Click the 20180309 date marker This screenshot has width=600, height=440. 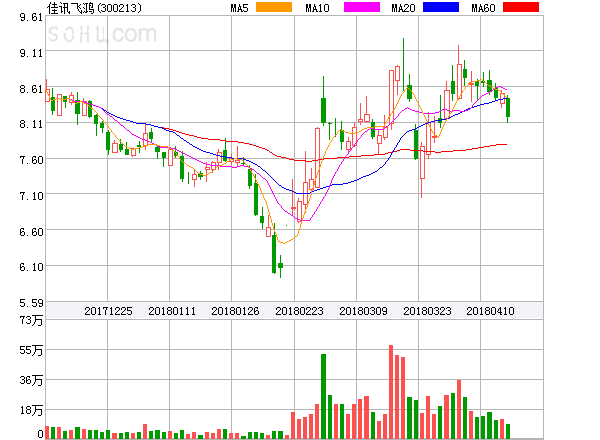(x=363, y=311)
